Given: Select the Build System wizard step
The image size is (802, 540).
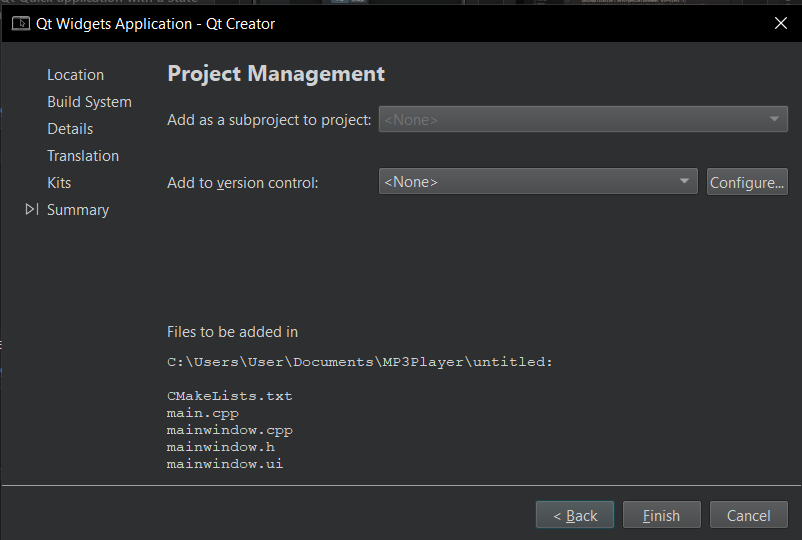Looking at the screenshot, I should (x=89, y=102).
